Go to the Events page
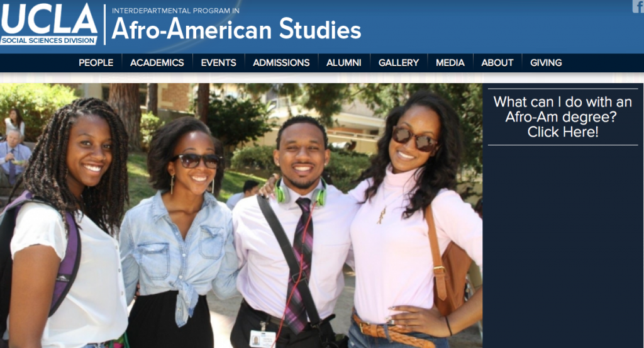This screenshot has width=644, height=348. pos(218,63)
